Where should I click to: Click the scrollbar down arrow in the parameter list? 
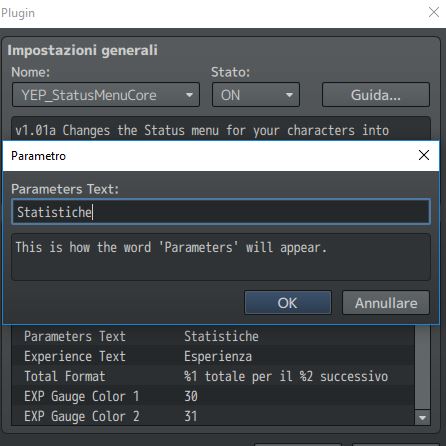(422, 418)
